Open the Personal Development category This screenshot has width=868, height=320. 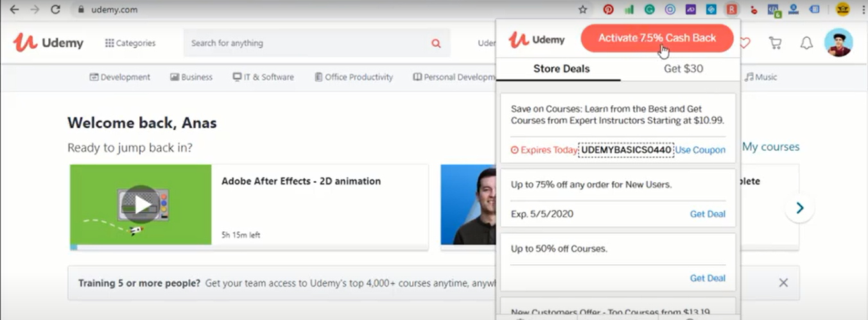click(455, 77)
